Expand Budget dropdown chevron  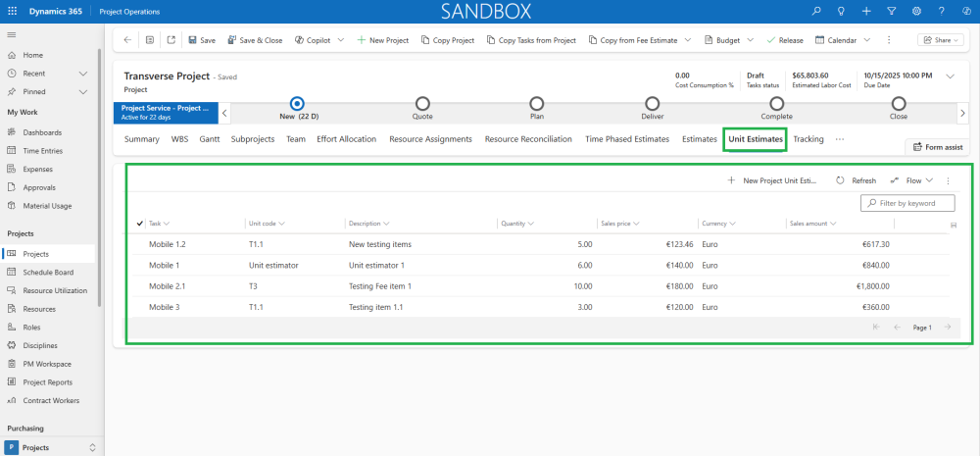coord(750,40)
